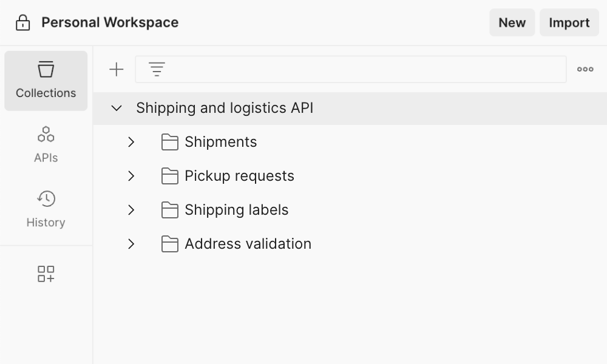Select the Shipments folder icon
The image size is (607, 364).
click(170, 141)
